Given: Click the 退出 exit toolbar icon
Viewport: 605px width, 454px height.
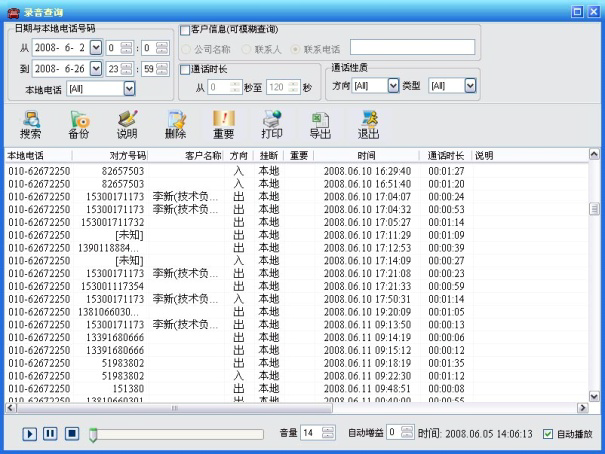Looking at the screenshot, I should [368, 124].
